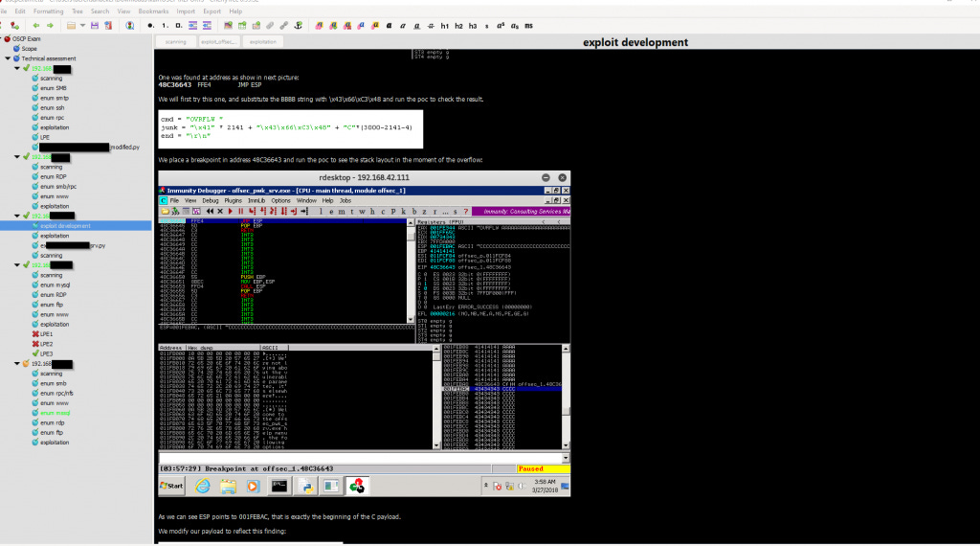Collapse the 192.168 node containing enum rpc/nfs
Viewport: 980px width, 546px height.
click(x=17, y=363)
